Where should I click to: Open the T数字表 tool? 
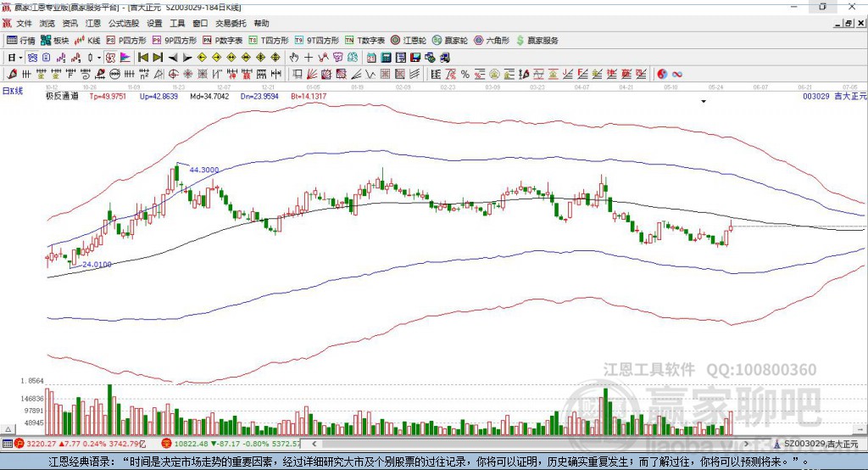point(364,41)
